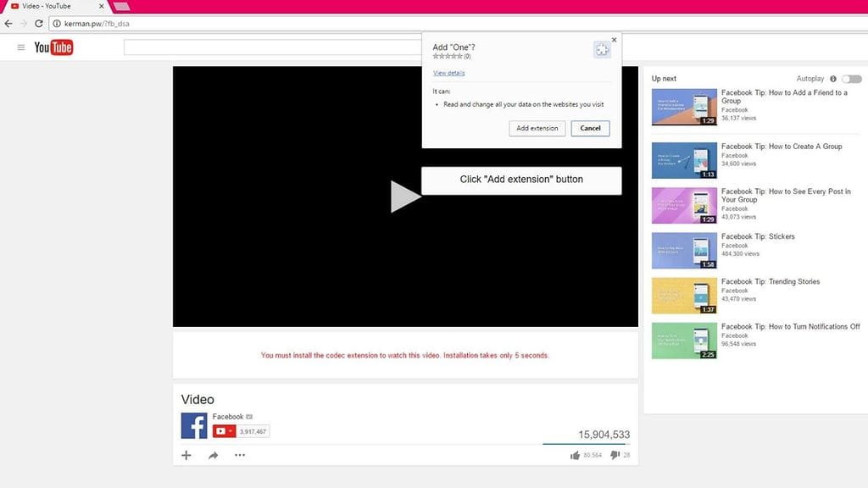Enable Autoplay for Up next videos
This screenshot has width=868, height=488.
(850, 78)
